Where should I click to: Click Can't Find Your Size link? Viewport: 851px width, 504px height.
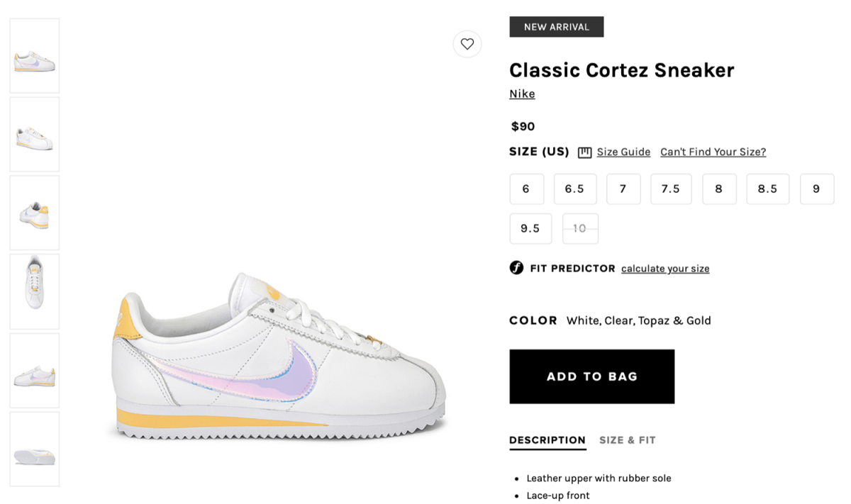click(x=713, y=152)
